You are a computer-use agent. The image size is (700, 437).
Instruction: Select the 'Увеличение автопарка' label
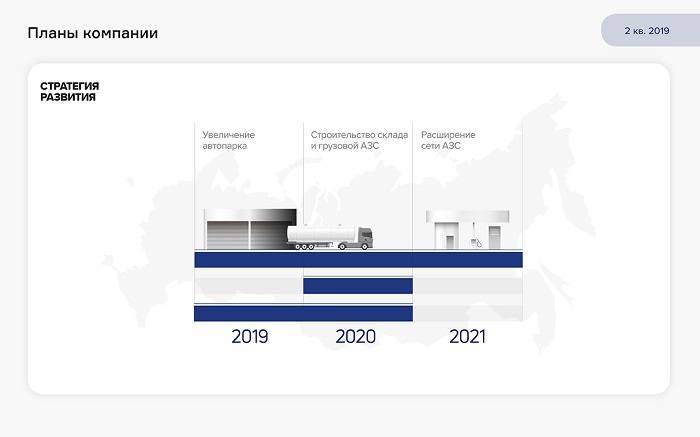tap(229, 140)
